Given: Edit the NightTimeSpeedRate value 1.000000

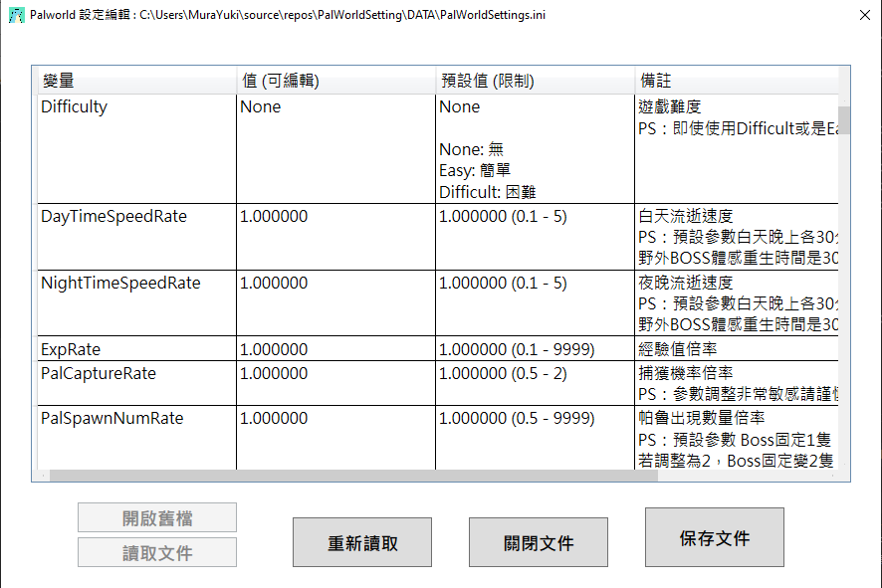Looking at the screenshot, I should (335, 303).
